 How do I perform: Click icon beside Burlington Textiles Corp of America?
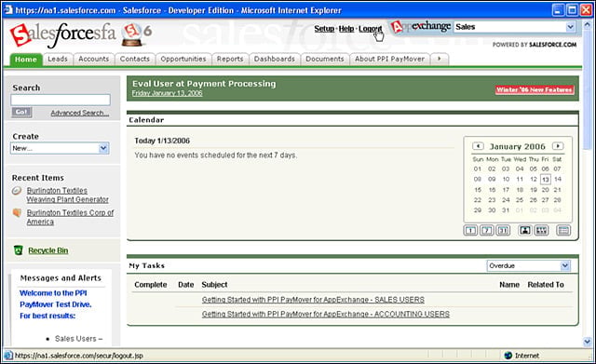[17, 213]
